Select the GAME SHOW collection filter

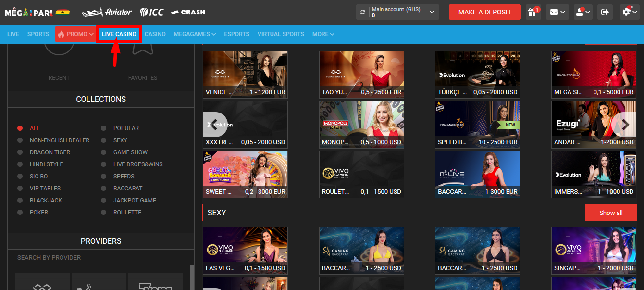pyautogui.click(x=103, y=152)
